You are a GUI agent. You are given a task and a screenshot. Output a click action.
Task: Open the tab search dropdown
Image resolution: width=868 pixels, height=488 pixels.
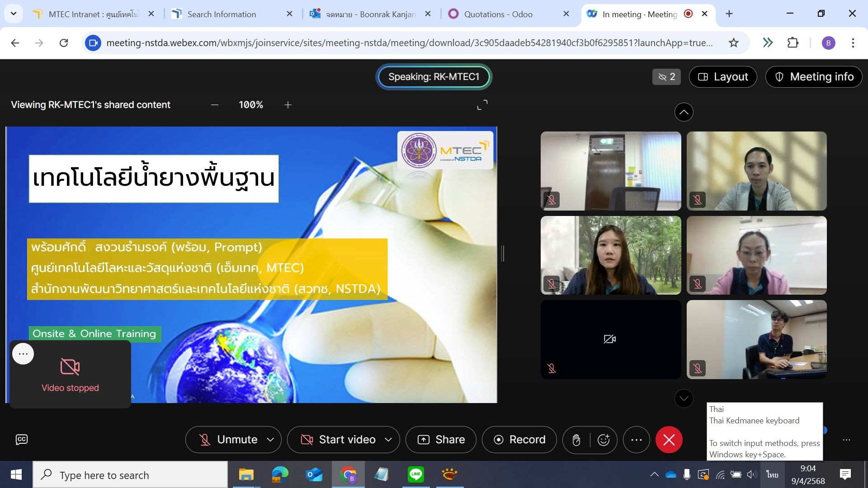click(x=14, y=14)
